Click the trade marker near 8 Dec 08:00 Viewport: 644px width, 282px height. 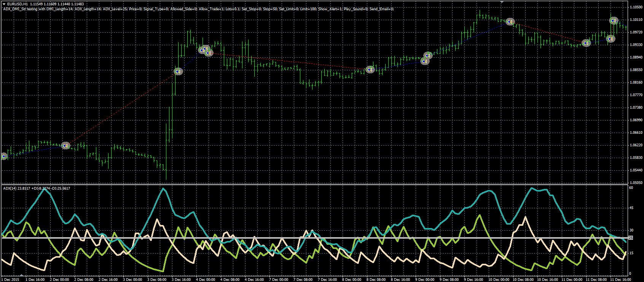pos(370,70)
